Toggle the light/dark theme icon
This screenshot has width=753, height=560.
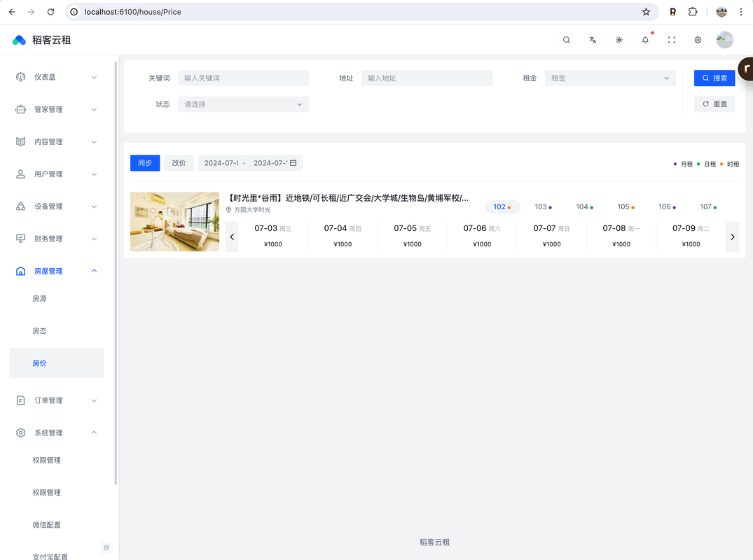click(x=619, y=40)
